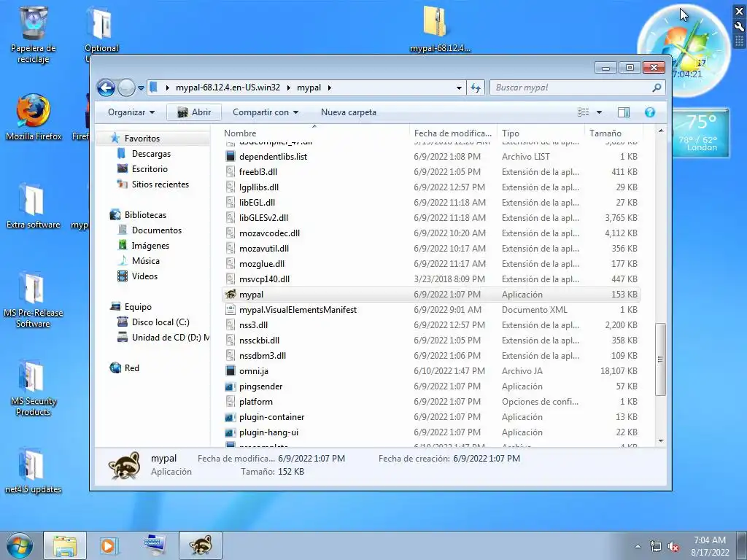Select the file named mozglue.dll
The width and height of the screenshot is (747, 560).
pyautogui.click(x=262, y=264)
